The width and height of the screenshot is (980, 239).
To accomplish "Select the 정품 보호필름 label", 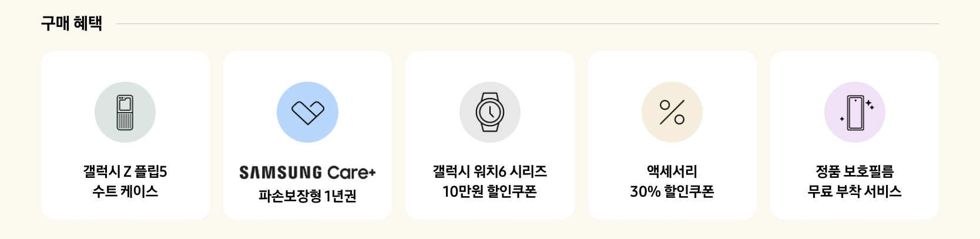I will tap(855, 171).
